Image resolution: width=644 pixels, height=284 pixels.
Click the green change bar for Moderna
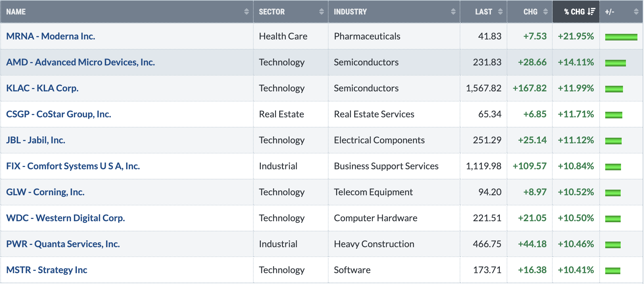pos(621,37)
